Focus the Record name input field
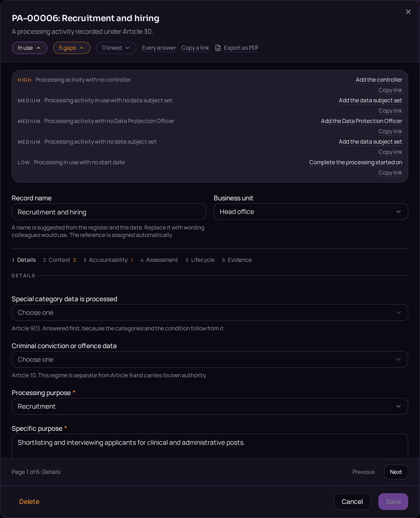This screenshot has height=518, width=420. [109, 212]
